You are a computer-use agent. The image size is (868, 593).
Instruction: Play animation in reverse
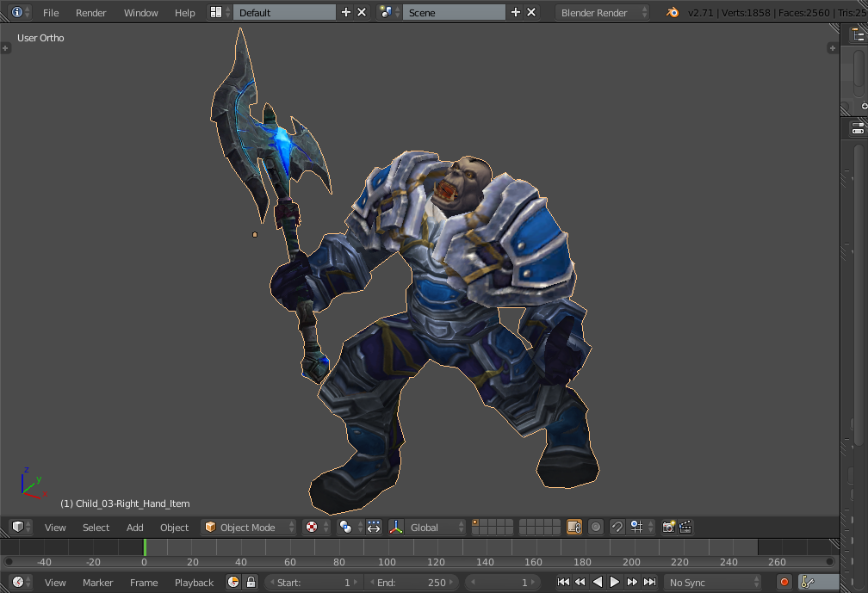598,582
